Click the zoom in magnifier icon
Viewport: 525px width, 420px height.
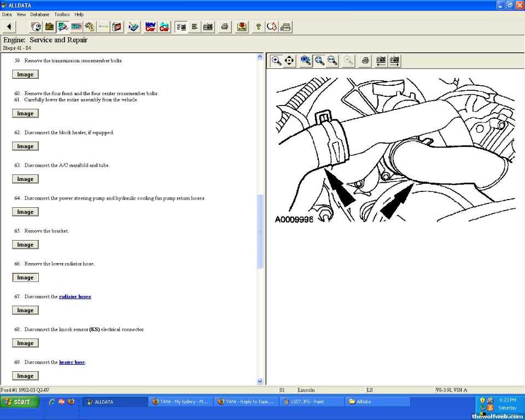[277, 61]
